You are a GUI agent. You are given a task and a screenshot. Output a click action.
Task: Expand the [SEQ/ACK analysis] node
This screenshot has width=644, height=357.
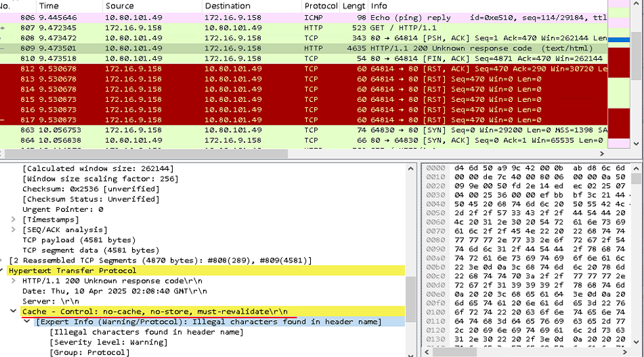point(14,230)
